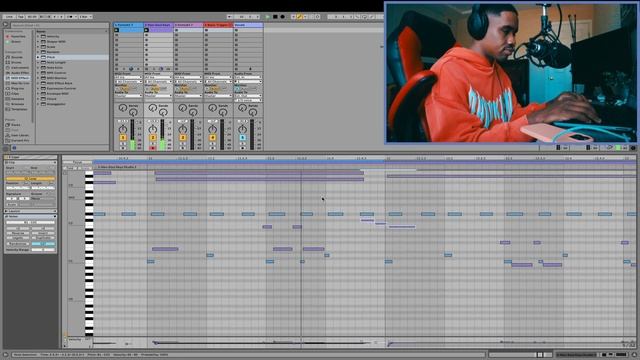Viewport: 640px width, 360px height.
Task: Disarm the red record-arm button on track 2
Action: coord(153,148)
